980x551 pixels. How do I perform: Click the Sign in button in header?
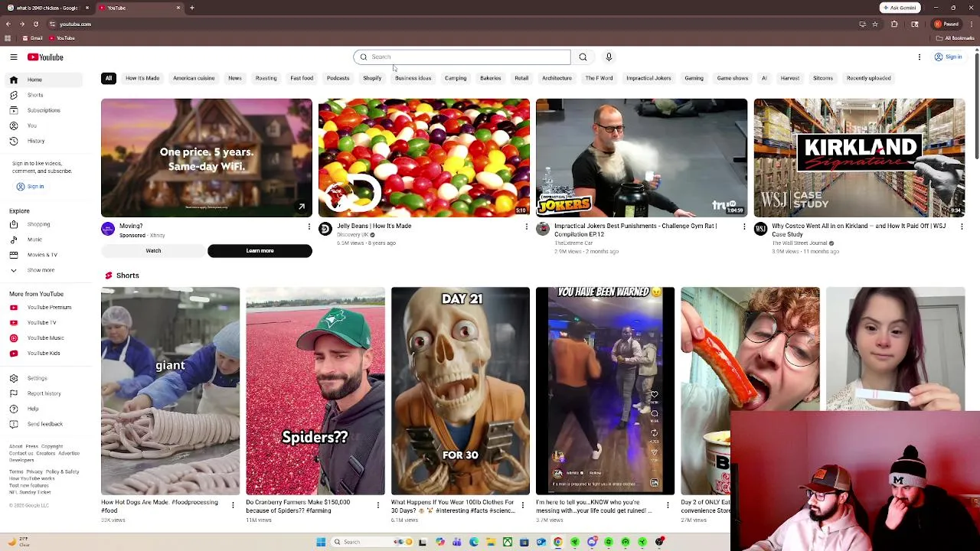click(x=948, y=57)
